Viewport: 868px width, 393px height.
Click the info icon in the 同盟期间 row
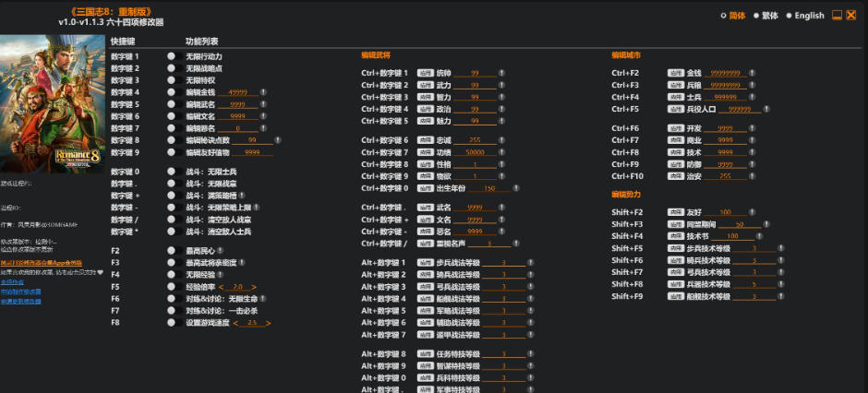766,224
